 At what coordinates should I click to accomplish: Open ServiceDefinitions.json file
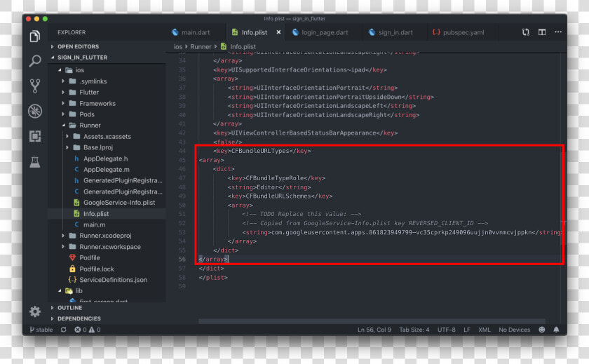coord(113,280)
